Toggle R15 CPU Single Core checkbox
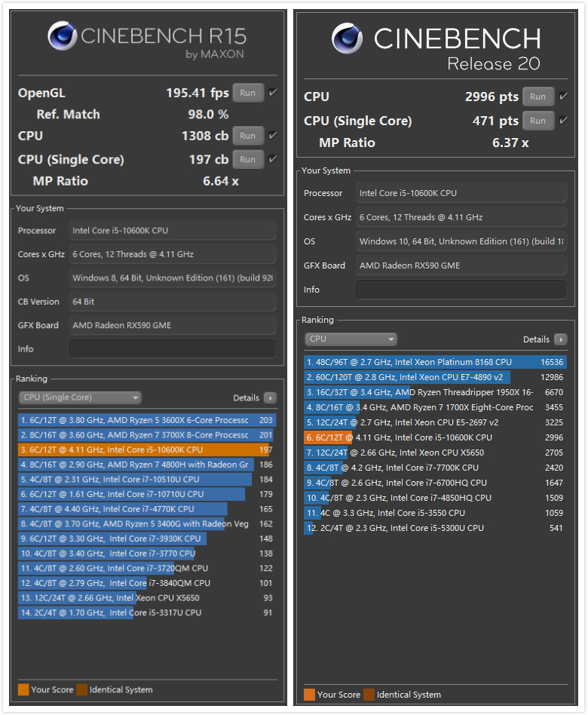588x715 pixels. point(273,159)
